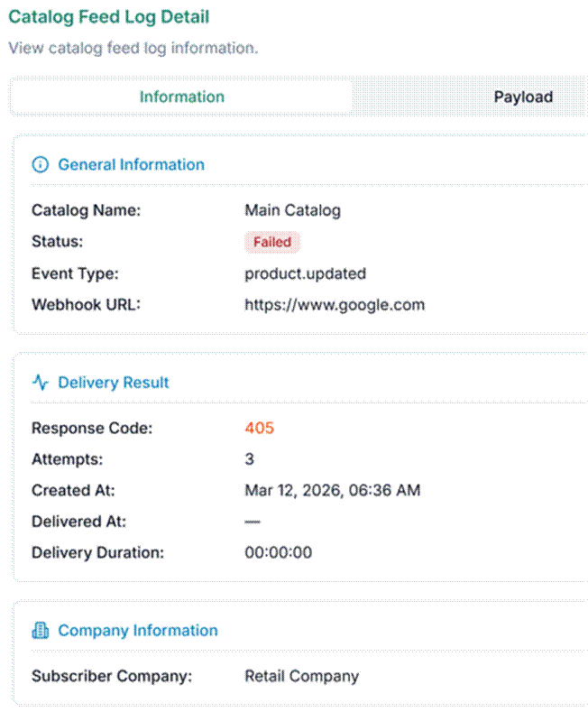Viewport: 588px width, 712px height.
Task: Select the Information tab
Action: 182,97
